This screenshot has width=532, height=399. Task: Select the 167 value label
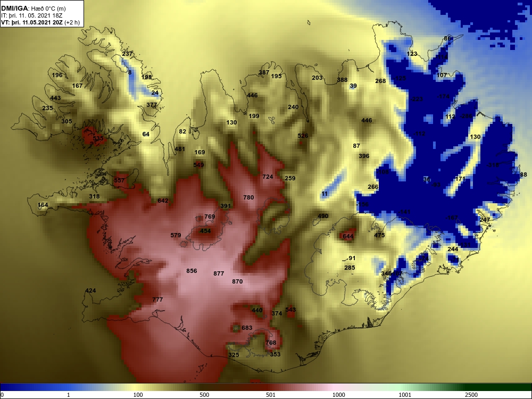[77, 86]
